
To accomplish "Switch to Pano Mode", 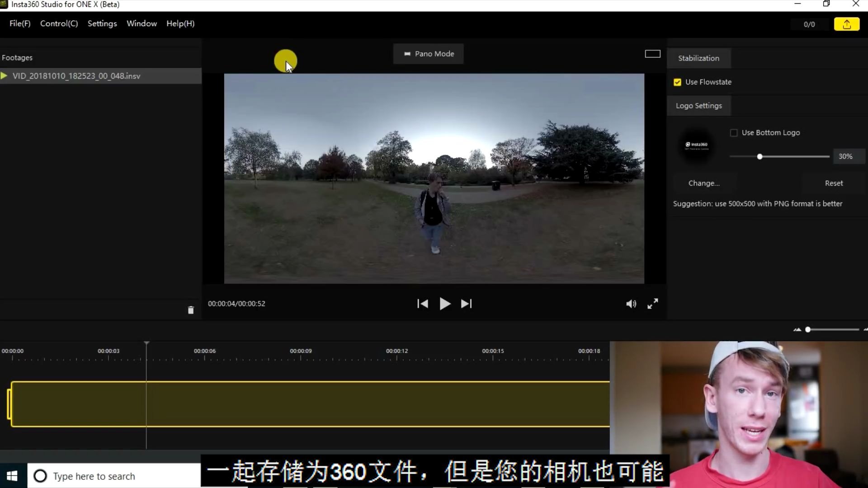I will pyautogui.click(x=428, y=54).
